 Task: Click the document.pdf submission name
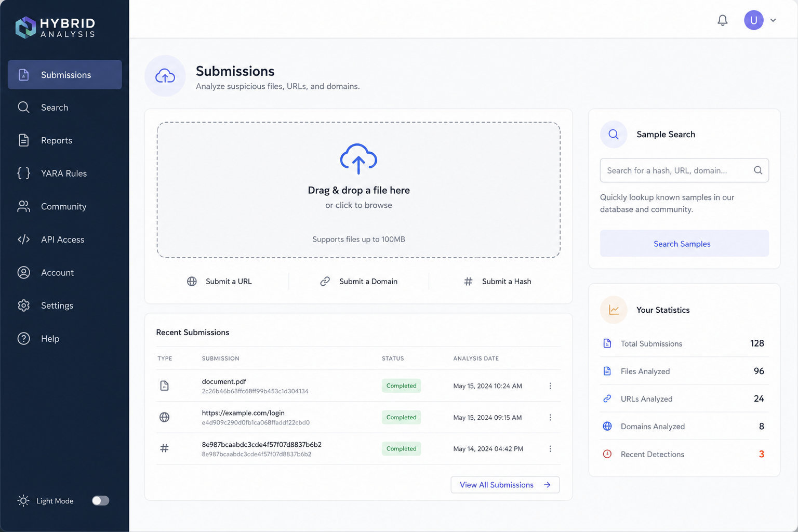(x=224, y=381)
